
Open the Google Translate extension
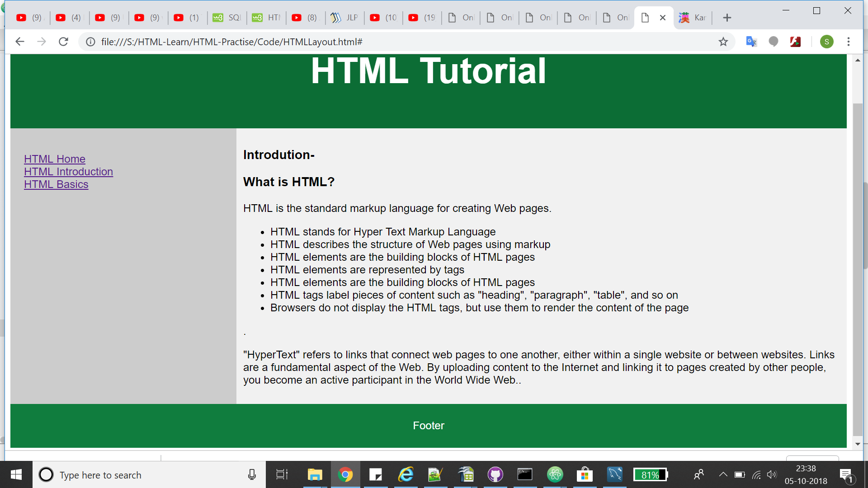[751, 42]
